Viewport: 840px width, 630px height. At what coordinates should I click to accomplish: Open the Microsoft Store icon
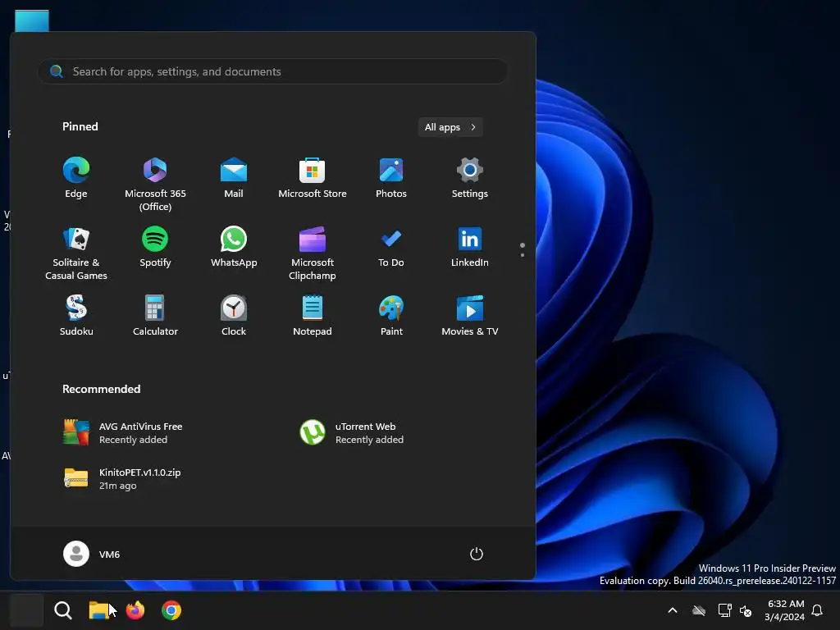click(313, 179)
